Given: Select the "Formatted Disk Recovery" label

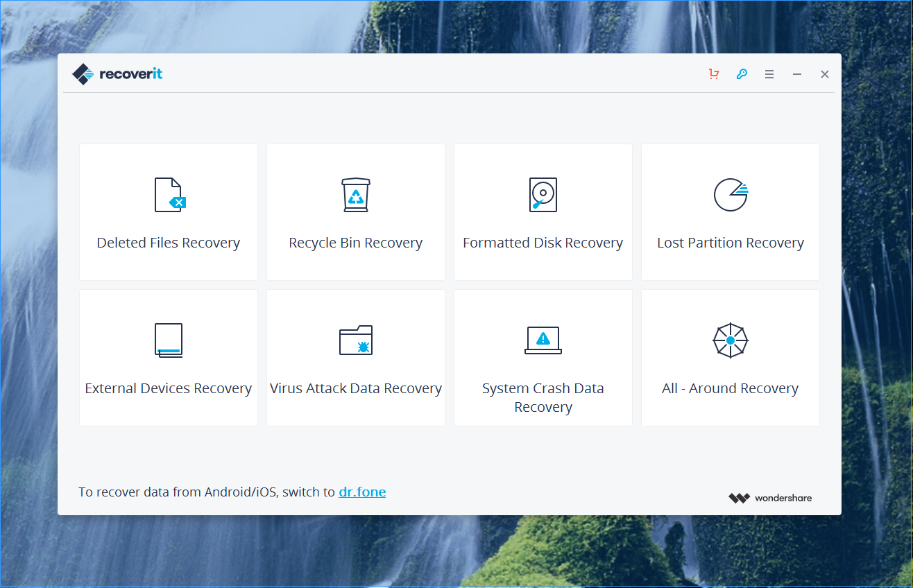Looking at the screenshot, I should click(543, 243).
